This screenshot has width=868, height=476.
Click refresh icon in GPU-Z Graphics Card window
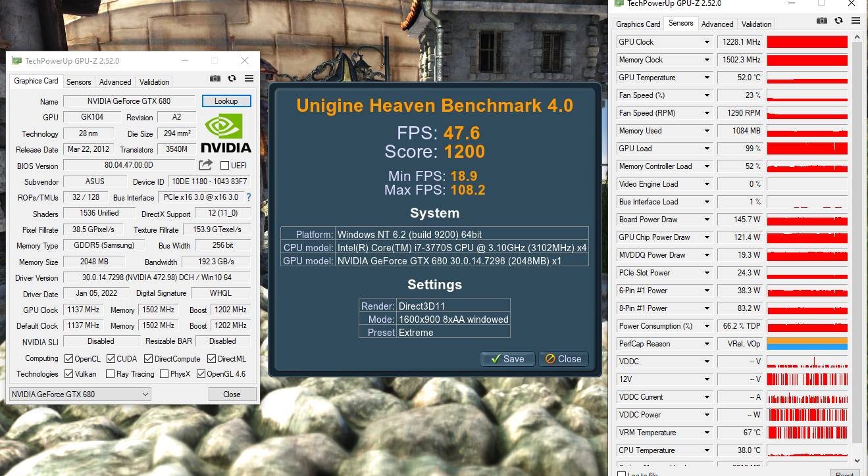coord(232,79)
